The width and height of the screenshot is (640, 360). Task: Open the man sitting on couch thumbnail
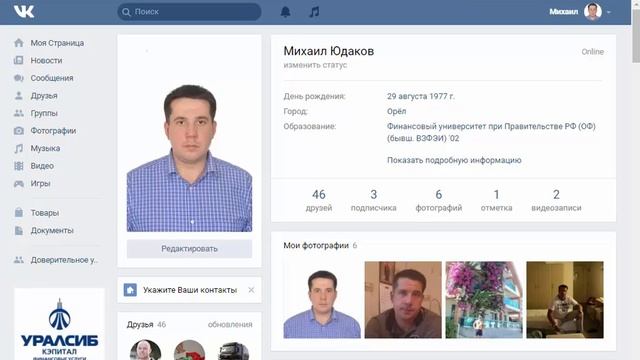coord(565,300)
